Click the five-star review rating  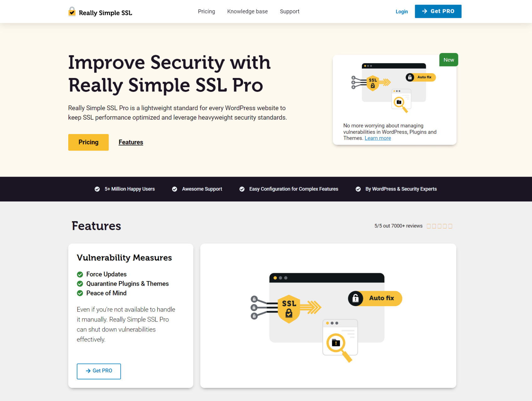pyautogui.click(x=439, y=226)
